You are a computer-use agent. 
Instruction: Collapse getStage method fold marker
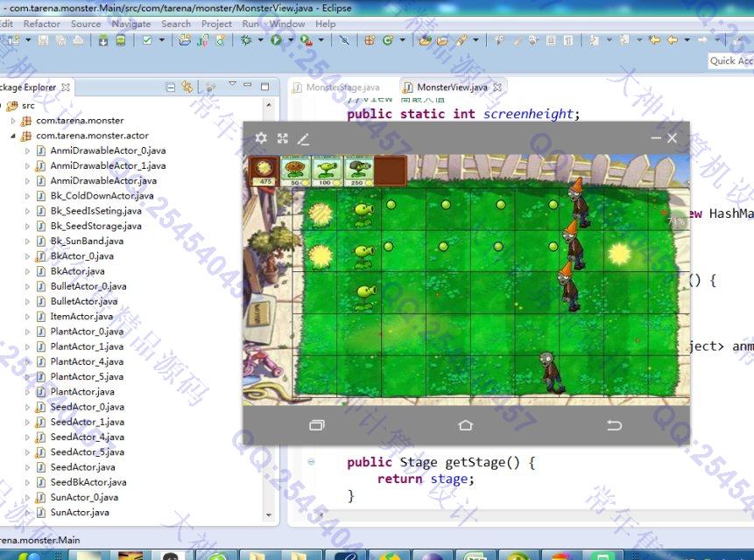click(x=311, y=462)
